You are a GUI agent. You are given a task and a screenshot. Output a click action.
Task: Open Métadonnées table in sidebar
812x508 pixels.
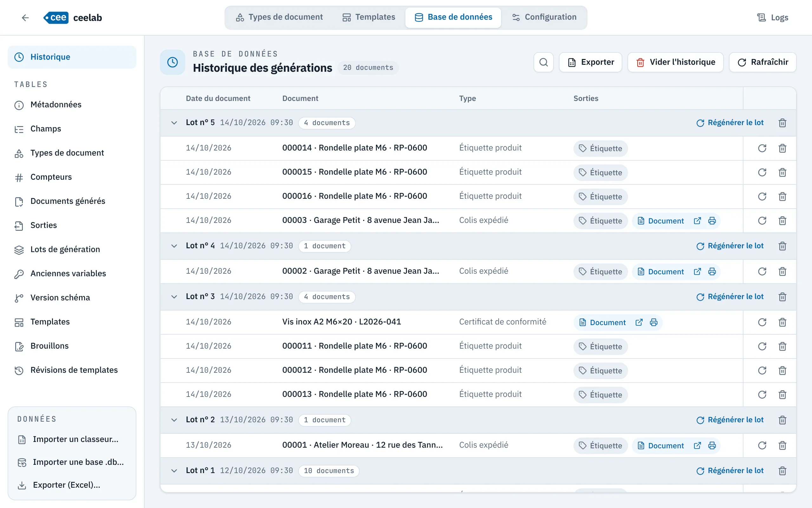[x=72, y=105]
